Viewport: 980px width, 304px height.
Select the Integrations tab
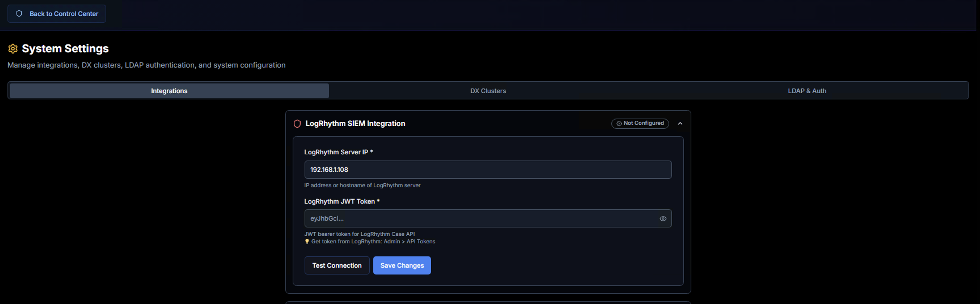pyautogui.click(x=169, y=90)
